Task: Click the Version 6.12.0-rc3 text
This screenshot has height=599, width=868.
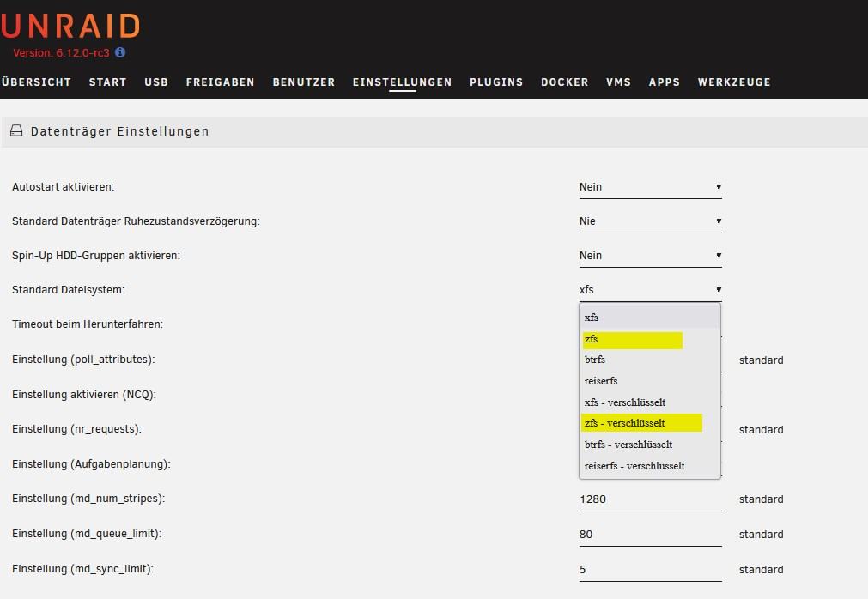Action: coord(62,53)
